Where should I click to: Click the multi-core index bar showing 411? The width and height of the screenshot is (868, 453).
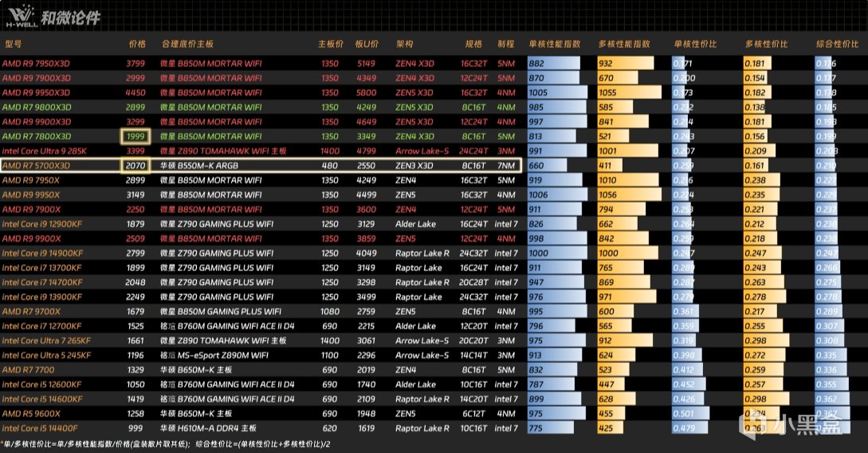[x=610, y=165]
